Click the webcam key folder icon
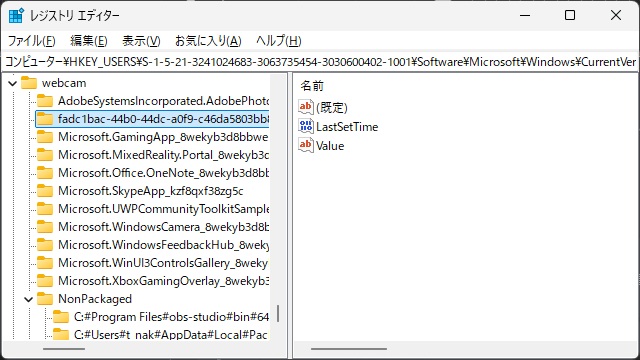 (x=29, y=83)
